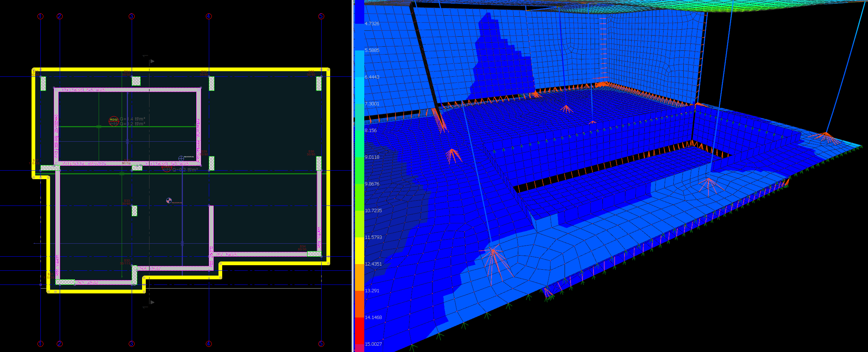Select hatched column S23
This screenshot has width=868, height=352.
point(43,83)
